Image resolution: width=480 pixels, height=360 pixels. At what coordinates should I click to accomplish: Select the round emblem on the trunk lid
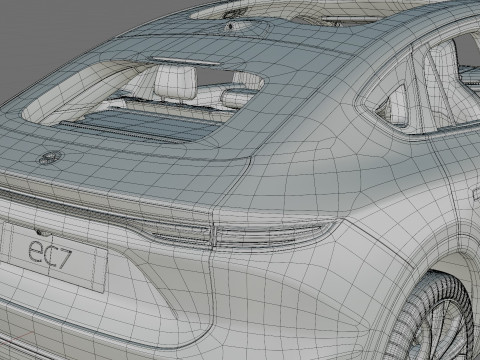[x=50, y=157]
